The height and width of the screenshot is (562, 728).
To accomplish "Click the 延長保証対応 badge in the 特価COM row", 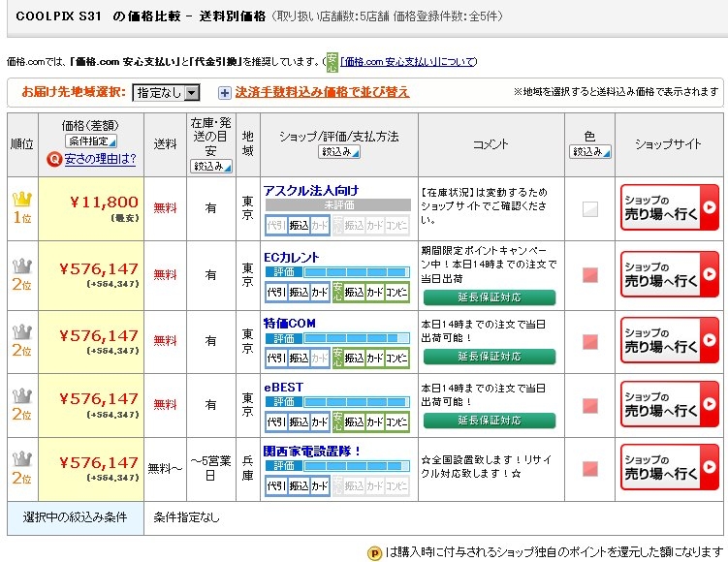I will pyautogui.click(x=490, y=357).
